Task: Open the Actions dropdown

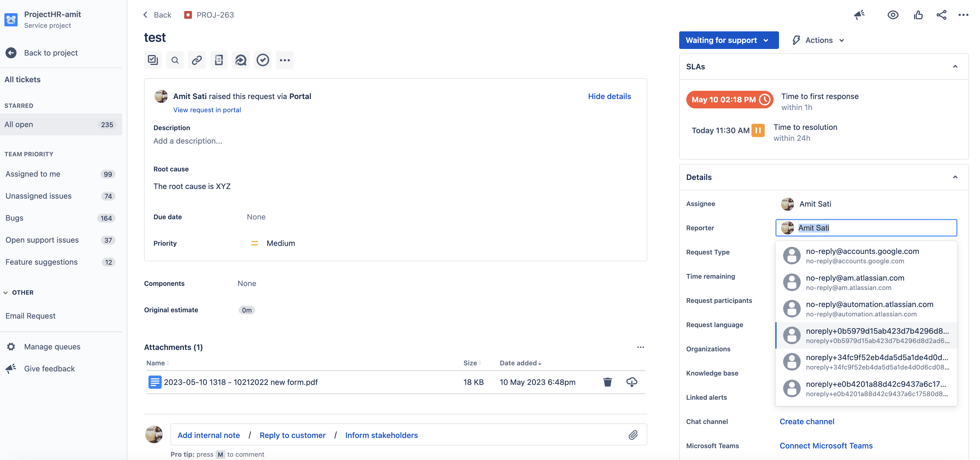Action: (x=818, y=40)
